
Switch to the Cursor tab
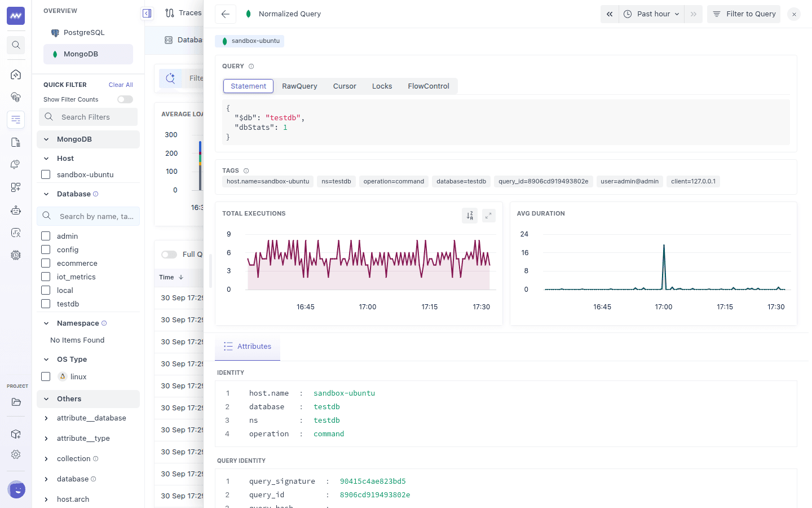point(345,86)
